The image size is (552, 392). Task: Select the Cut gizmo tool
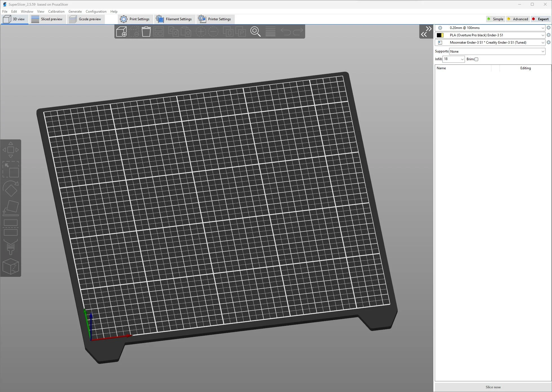click(11, 228)
